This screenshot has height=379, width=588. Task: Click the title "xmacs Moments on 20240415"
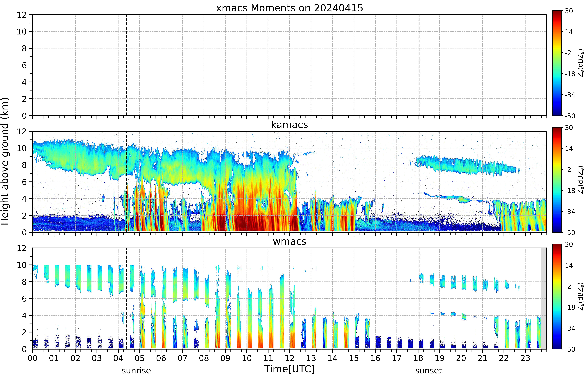289,8
